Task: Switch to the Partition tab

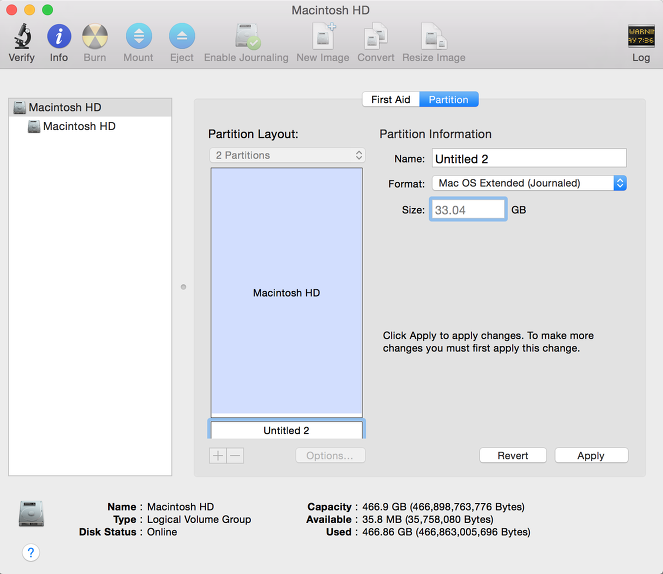Action: pos(449,99)
